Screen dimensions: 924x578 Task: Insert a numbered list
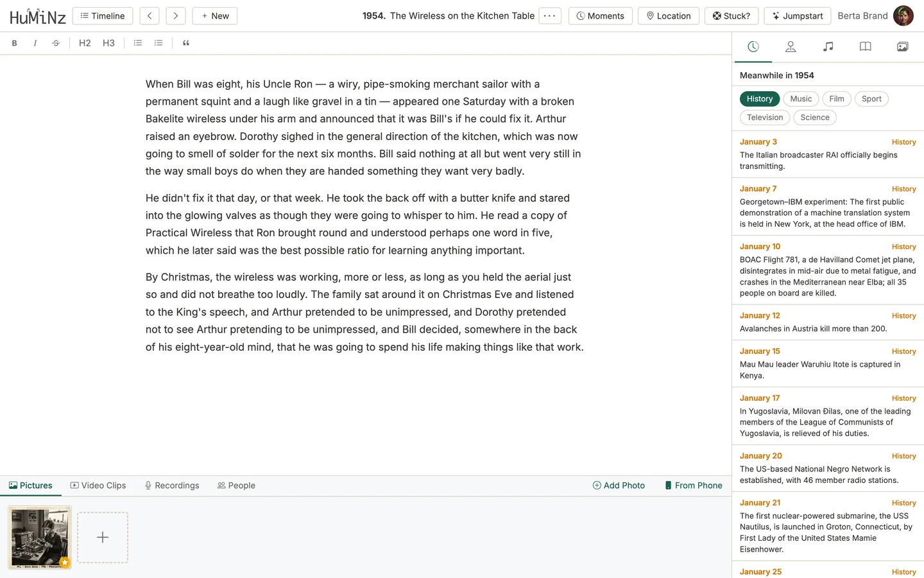pos(158,43)
